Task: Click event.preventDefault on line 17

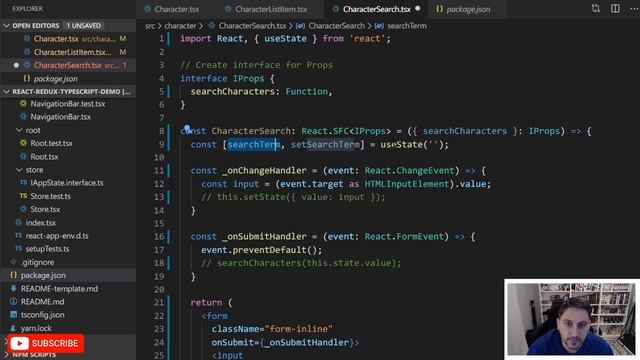Action: pyautogui.click(x=256, y=250)
